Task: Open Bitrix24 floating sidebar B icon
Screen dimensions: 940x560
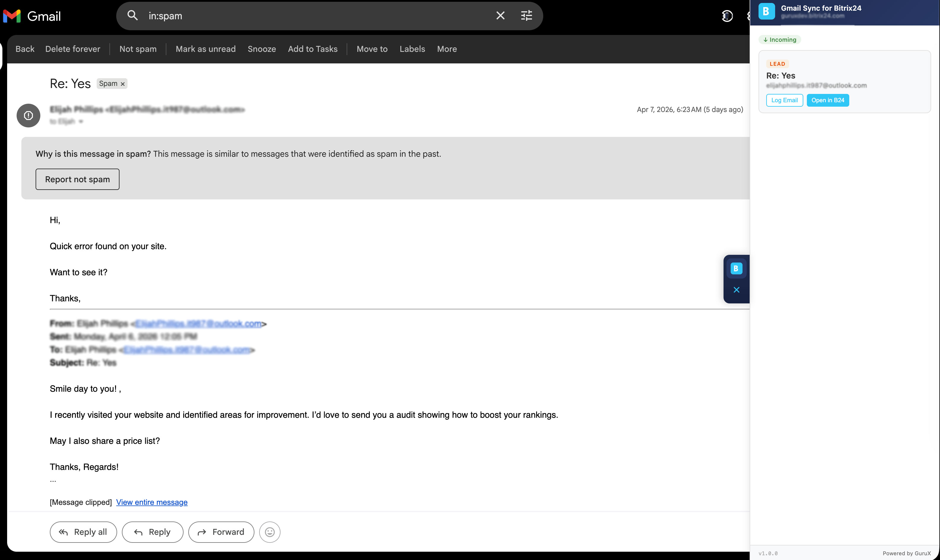Action: tap(736, 268)
